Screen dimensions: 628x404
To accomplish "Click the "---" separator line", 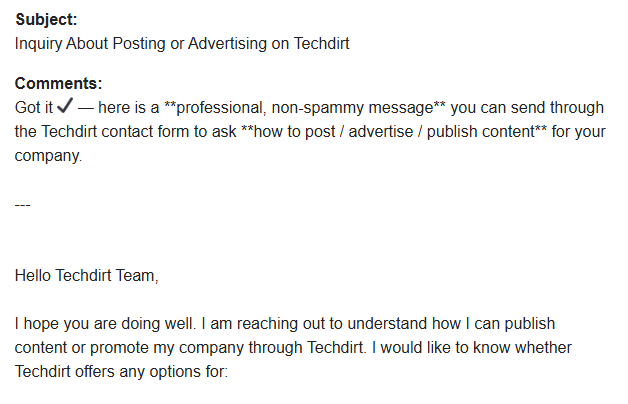I will [x=23, y=204].
